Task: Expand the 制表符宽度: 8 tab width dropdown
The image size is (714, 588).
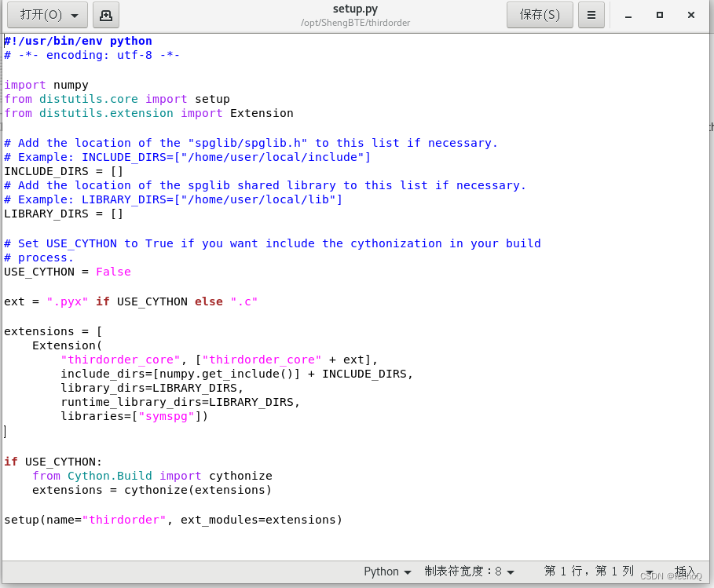Action: 469,572
